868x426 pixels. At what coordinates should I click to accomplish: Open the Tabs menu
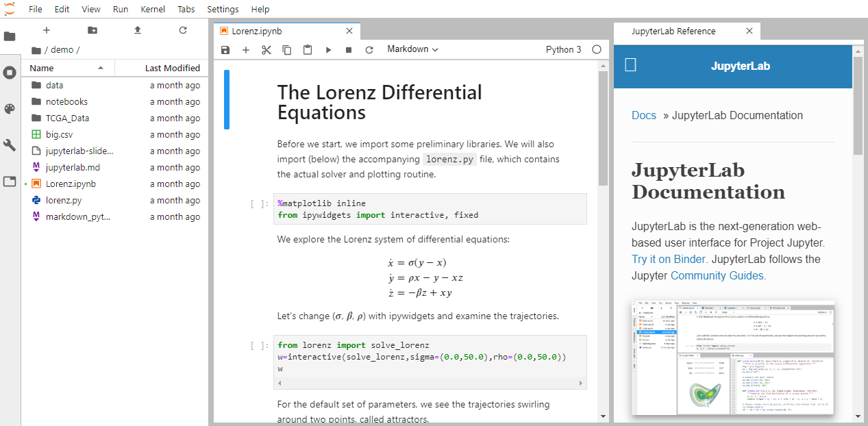click(x=186, y=9)
